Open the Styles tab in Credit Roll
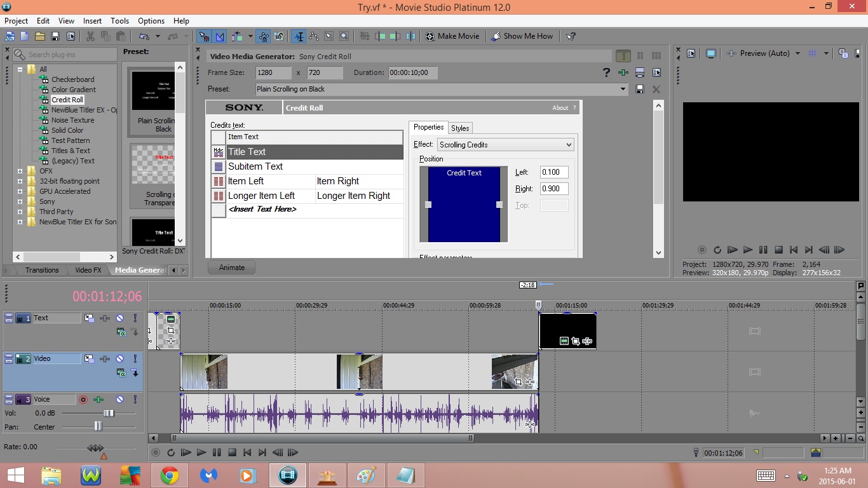Screen dimensions: 868x488 pyautogui.click(x=460, y=128)
